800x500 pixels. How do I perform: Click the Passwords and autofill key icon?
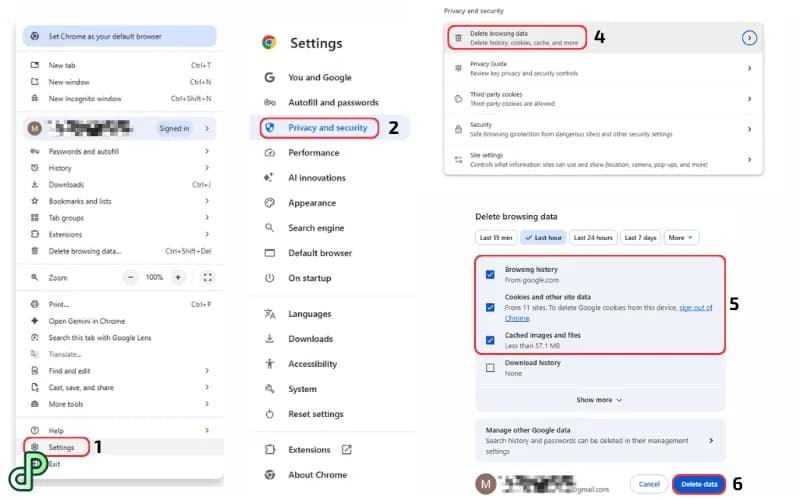click(35, 151)
